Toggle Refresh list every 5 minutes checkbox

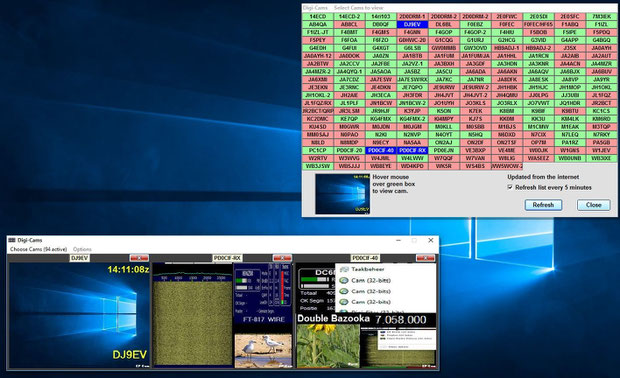510,187
